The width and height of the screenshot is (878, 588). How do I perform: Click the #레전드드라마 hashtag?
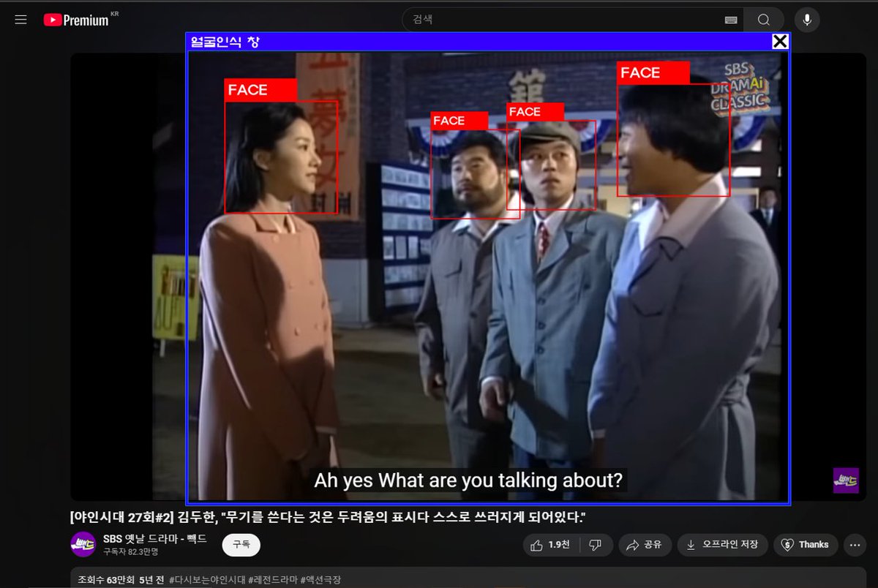[273, 580]
